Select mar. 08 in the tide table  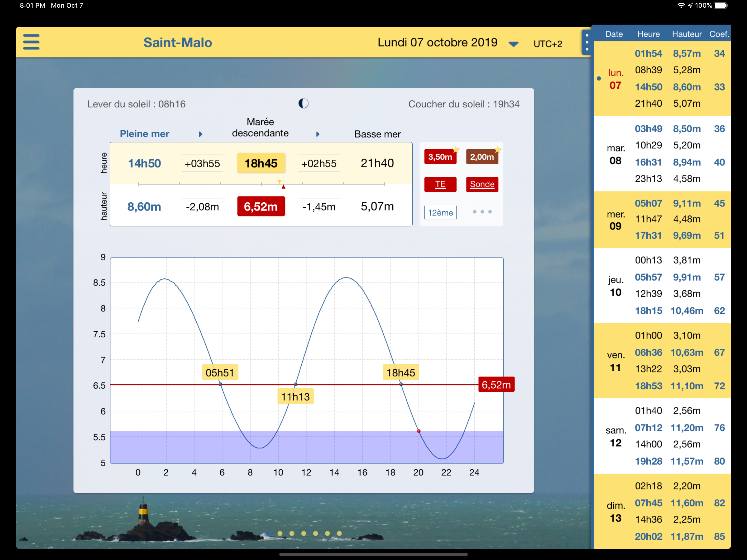point(615,154)
